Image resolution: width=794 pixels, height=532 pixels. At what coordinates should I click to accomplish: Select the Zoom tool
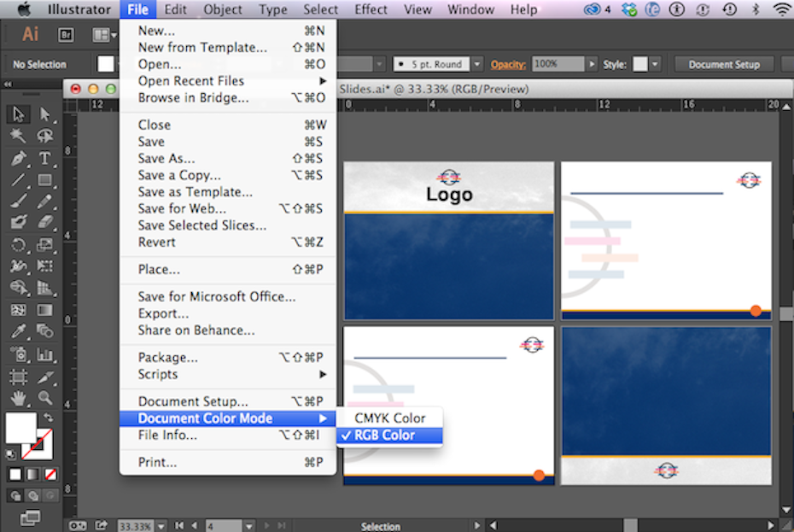[44, 398]
